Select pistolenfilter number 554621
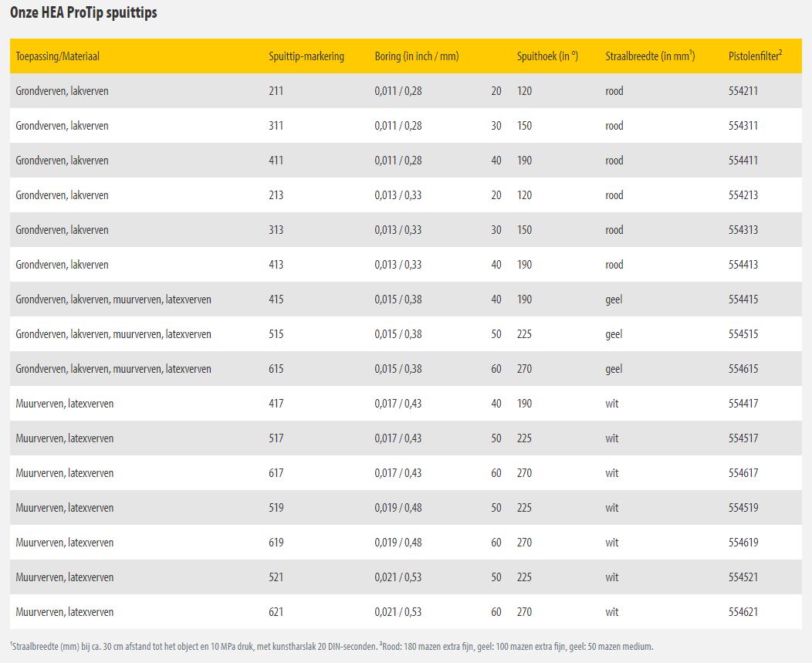 [x=743, y=612]
